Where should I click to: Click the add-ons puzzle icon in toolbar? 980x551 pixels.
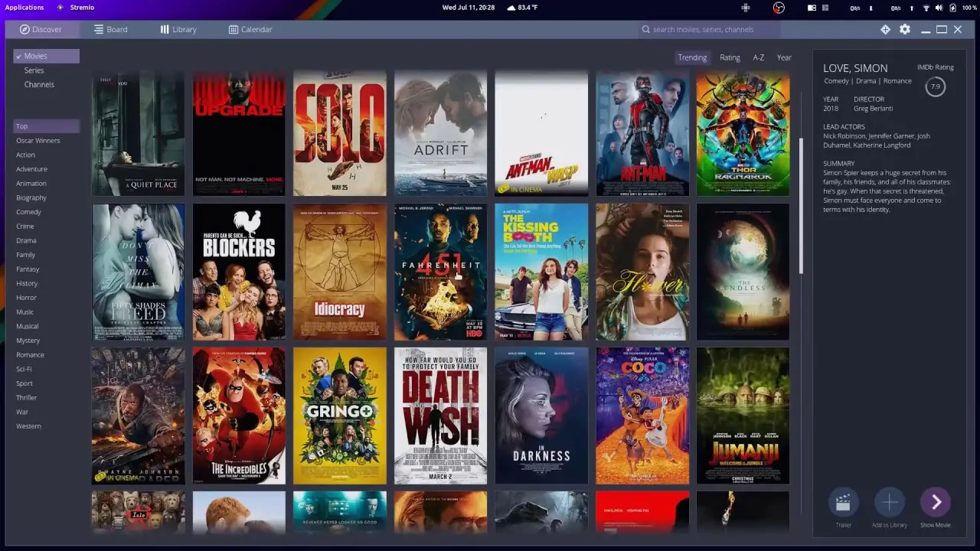coord(885,29)
